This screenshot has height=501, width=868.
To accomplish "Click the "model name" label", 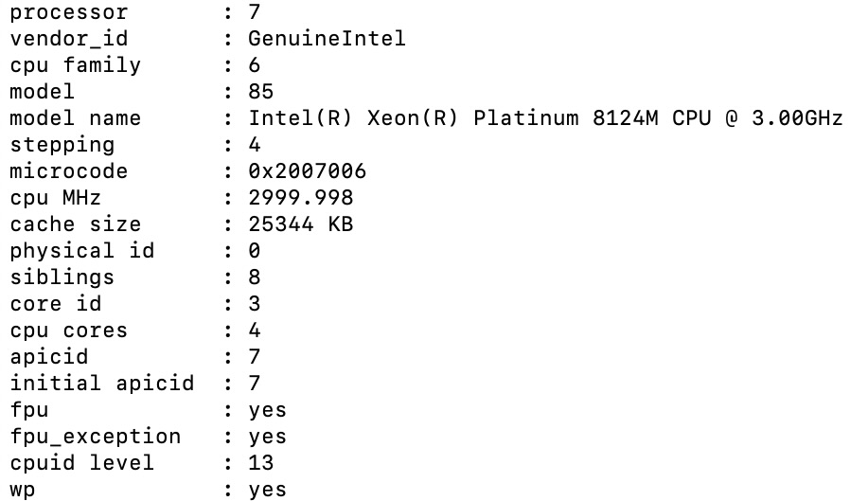I will [76, 118].
